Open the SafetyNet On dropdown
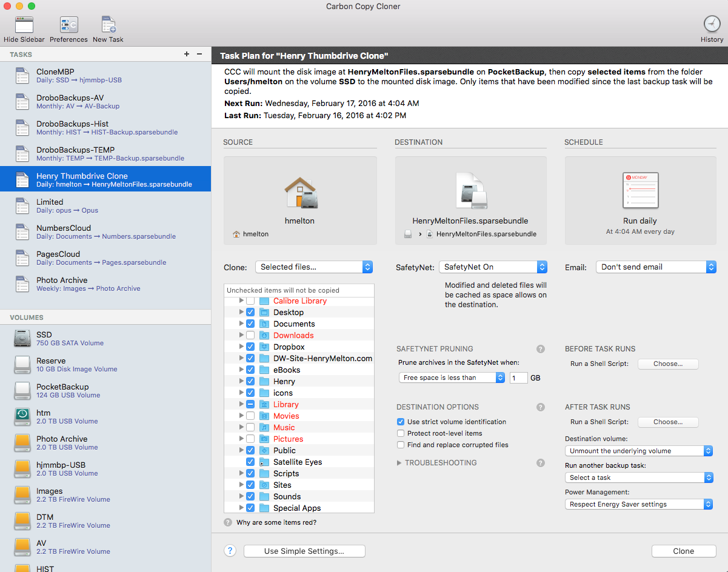This screenshot has height=572, width=728. [x=493, y=267]
